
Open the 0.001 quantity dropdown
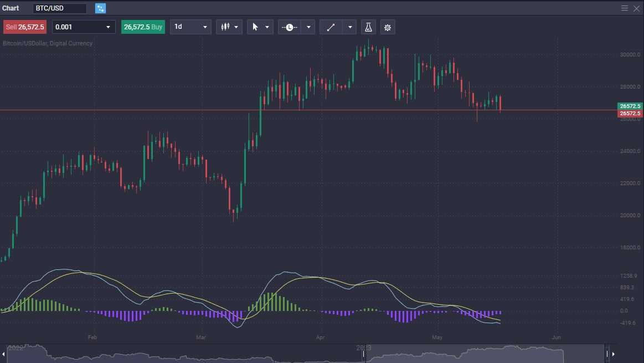(x=83, y=27)
